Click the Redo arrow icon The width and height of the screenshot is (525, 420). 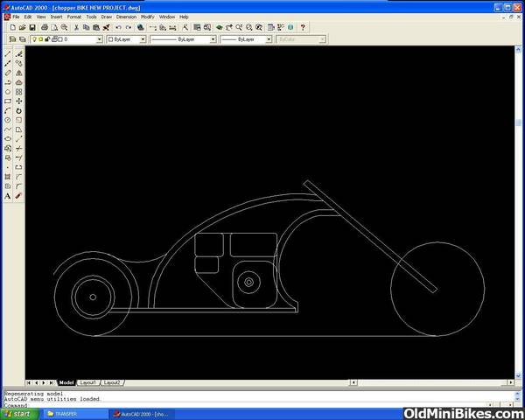[x=129, y=27]
